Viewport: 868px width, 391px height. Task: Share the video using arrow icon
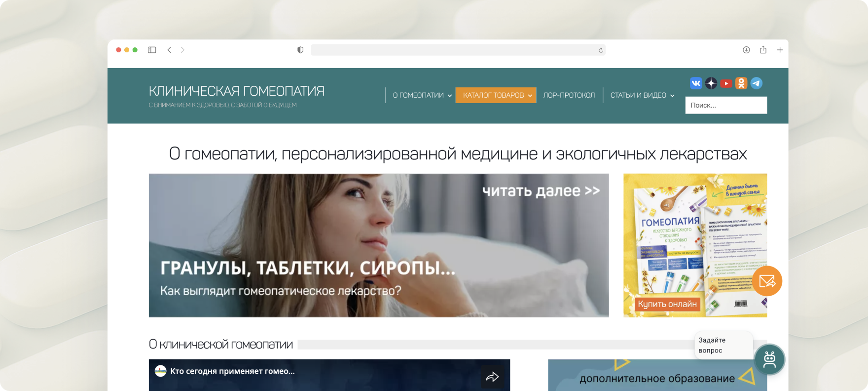[x=492, y=377]
